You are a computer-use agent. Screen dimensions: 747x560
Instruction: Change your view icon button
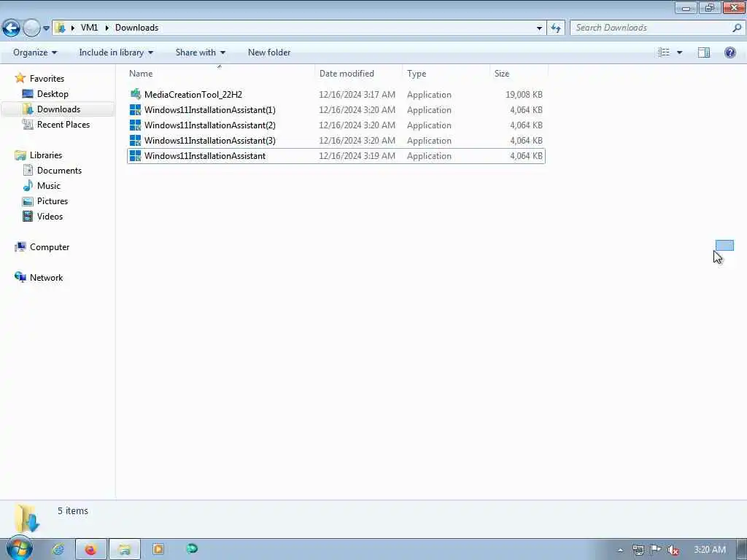[664, 52]
